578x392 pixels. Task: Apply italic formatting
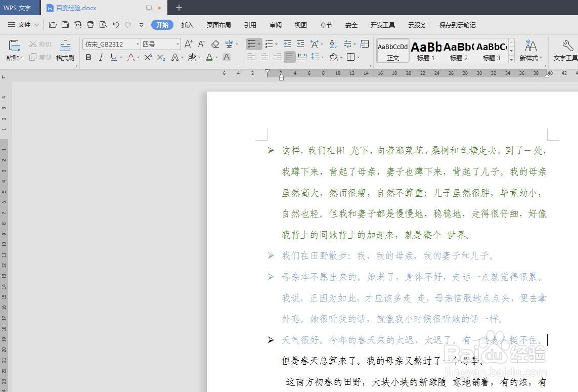click(x=101, y=57)
